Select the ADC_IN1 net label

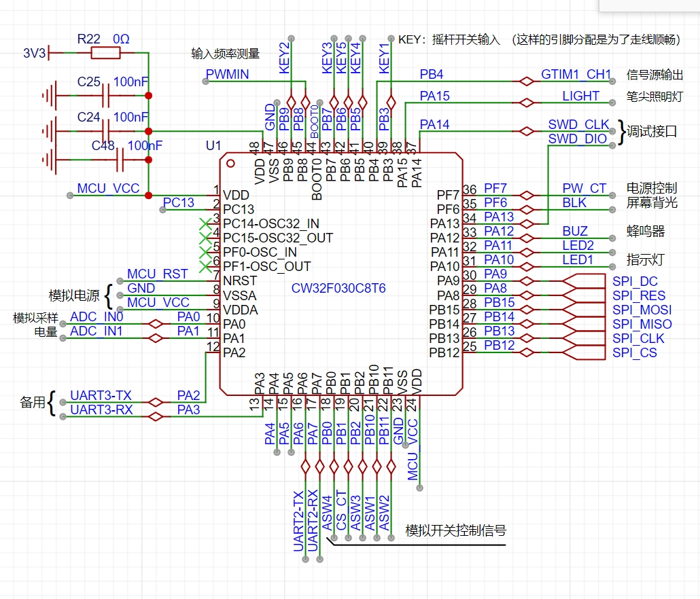click(96, 331)
